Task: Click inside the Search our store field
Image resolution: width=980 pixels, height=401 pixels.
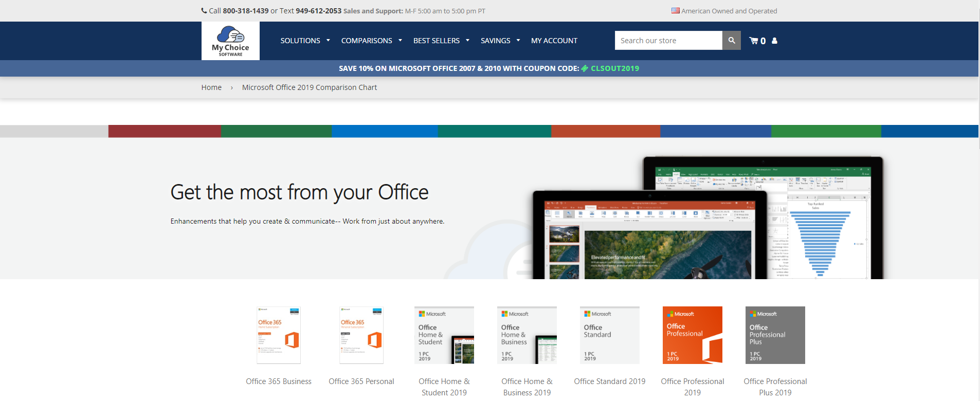Action: 668,41
